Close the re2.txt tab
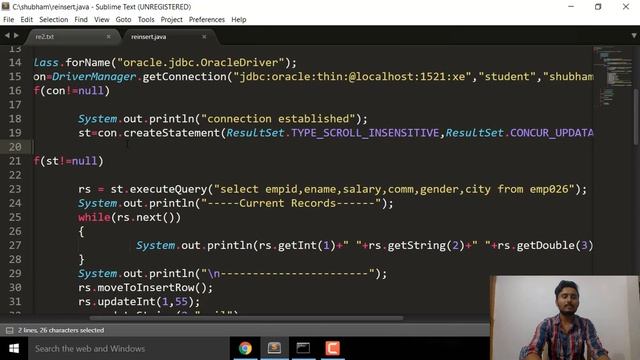640x360 pixels. [x=109, y=37]
